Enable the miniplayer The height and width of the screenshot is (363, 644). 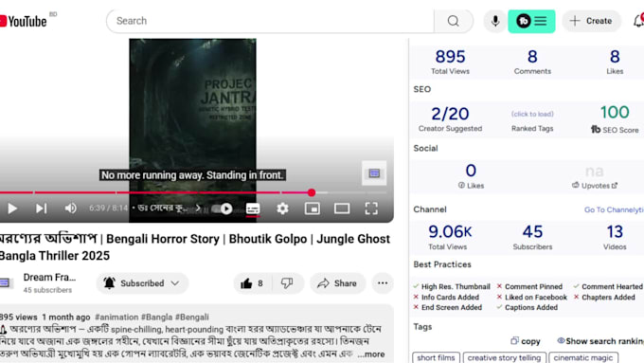[313, 209]
